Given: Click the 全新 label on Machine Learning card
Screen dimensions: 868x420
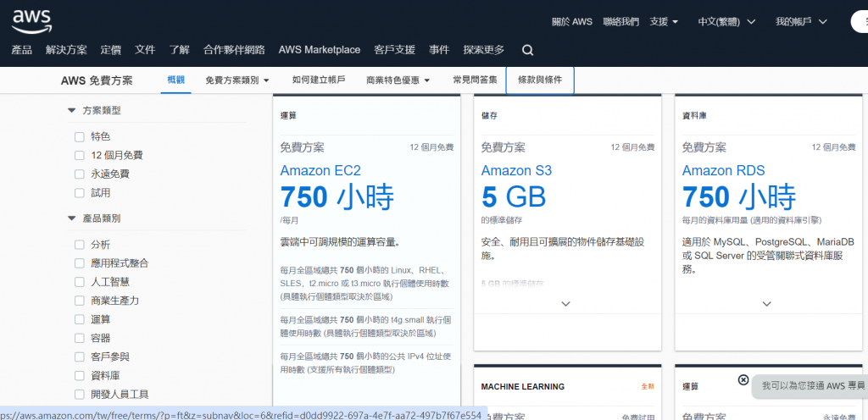Looking at the screenshot, I should tap(648, 387).
